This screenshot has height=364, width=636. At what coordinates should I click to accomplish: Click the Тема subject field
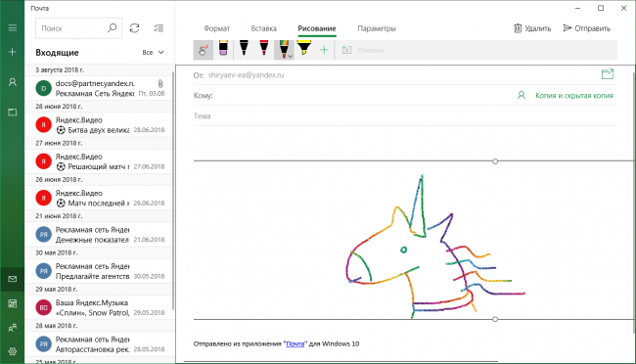click(x=405, y=116)
